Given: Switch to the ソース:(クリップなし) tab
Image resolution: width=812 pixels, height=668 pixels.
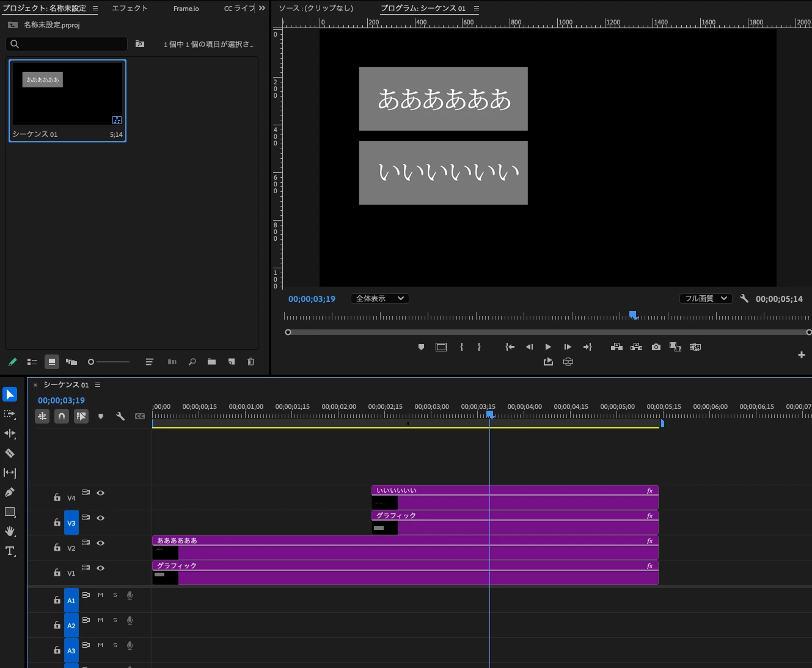Looking at the screenshot, I should [x=316, y=9].
